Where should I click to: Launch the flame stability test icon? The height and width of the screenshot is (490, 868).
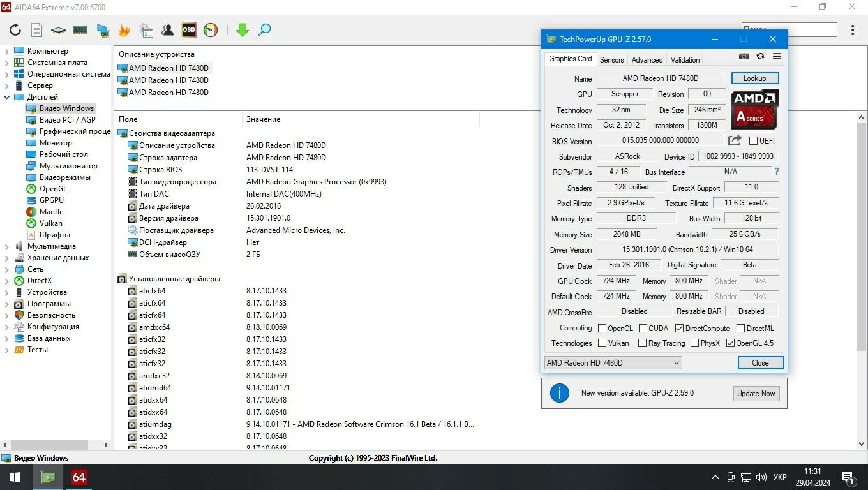[x=124, y=30]
